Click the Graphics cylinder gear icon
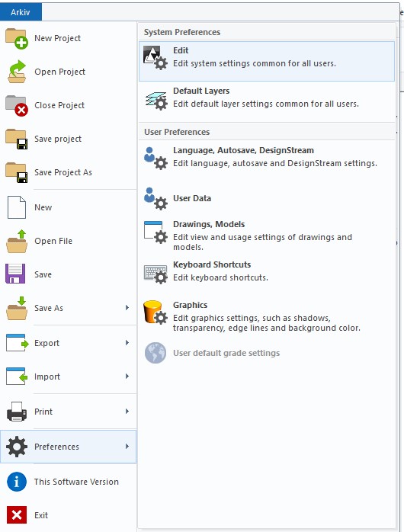Image resolution: width=404 pixels, height=532 pixels. click(156, 312)
